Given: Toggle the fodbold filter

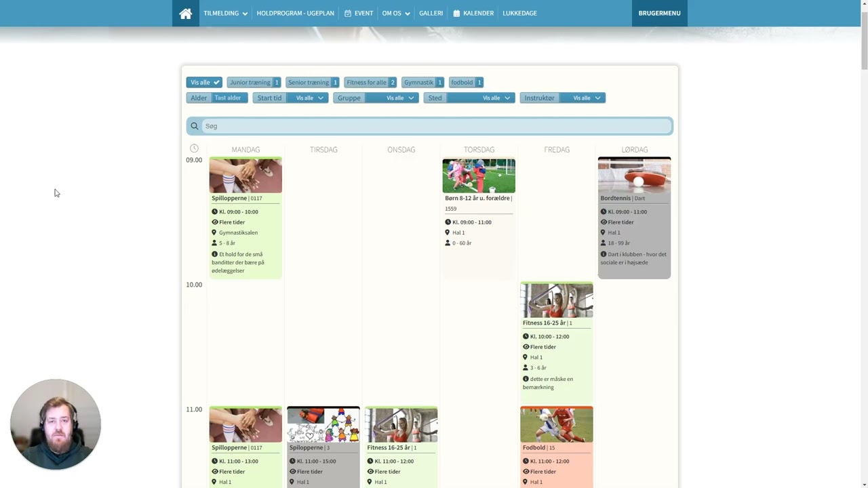Looking at the screenshot, I should tap(466, 82).
